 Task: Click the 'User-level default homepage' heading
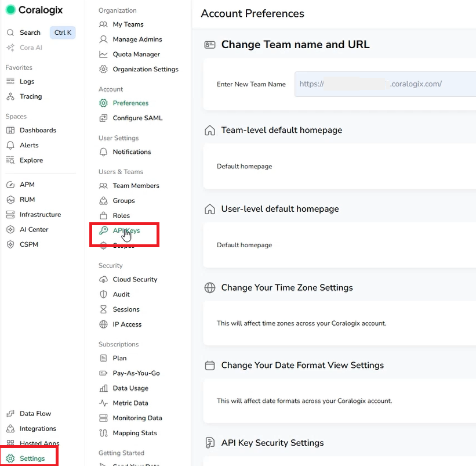tap(280, 209)
